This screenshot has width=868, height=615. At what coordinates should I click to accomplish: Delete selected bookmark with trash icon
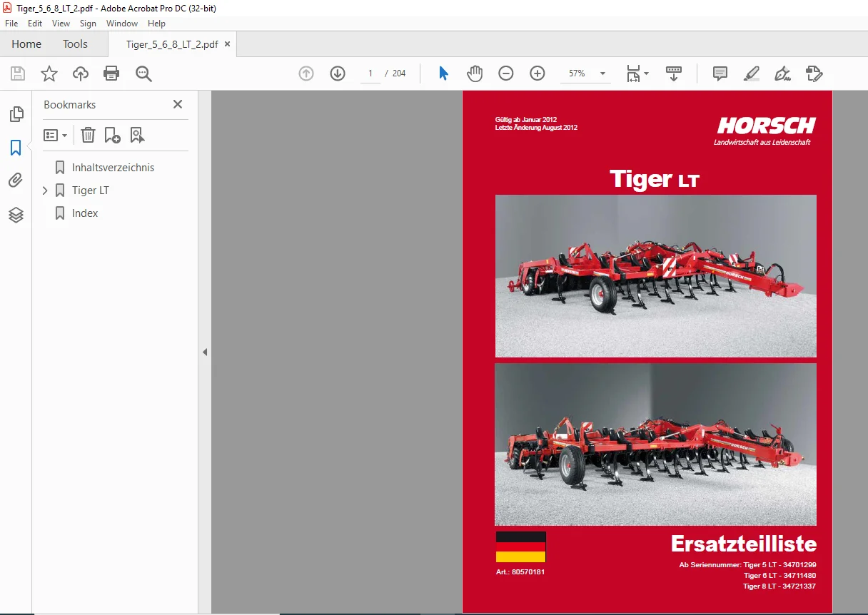coord(88,135)
